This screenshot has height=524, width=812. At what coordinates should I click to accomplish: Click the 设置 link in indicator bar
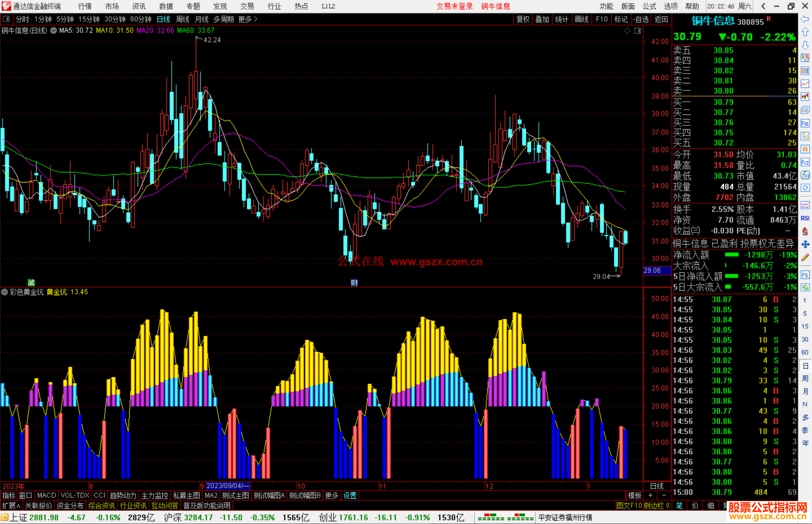[350, 495]
